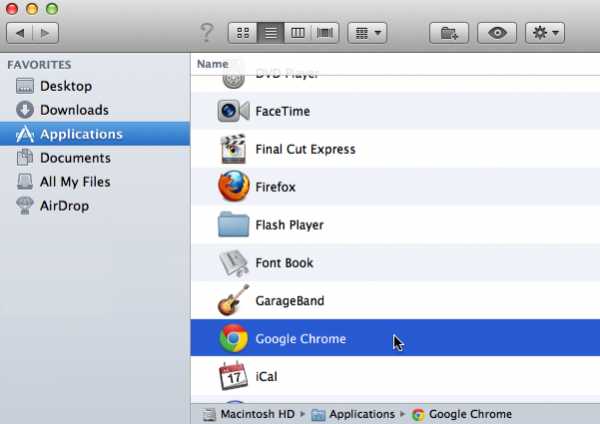This screenshot has height=424, width=600.
Task: Click the Desktop sidebar icon
Action: coord(25,86)
